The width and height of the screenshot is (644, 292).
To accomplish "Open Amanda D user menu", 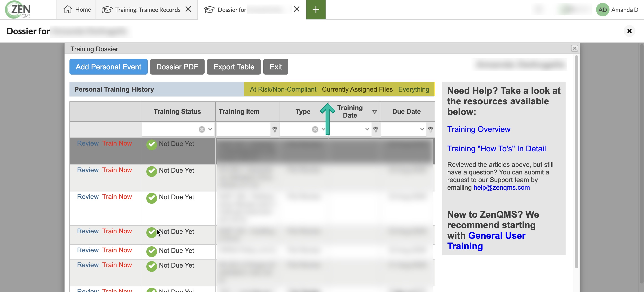I will (625, 9).
